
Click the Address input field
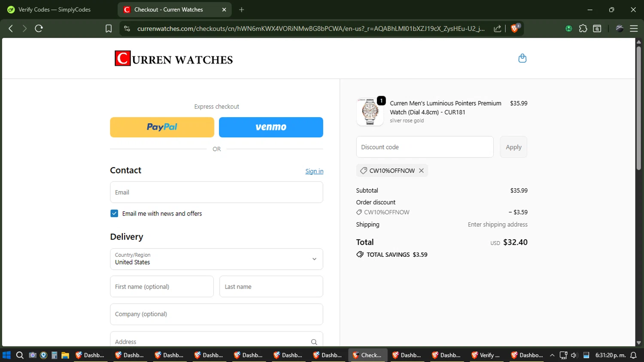pyautogui.click(x=216, y=339)
